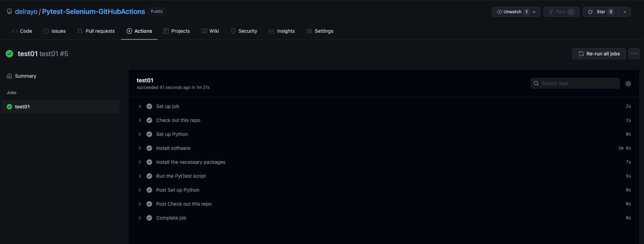Select the Actions tab
Viewport: 644px width, 244px height.
coord(139,31)
